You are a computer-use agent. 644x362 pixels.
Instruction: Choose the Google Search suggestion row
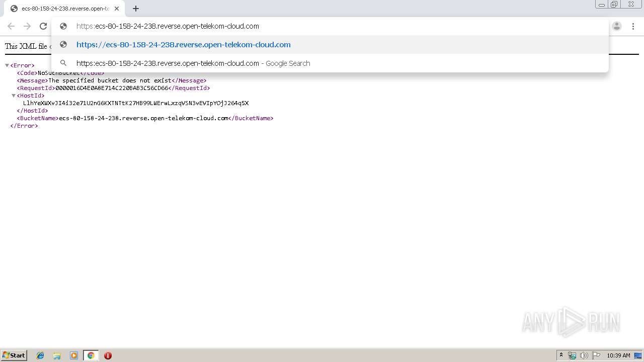pos(330,63)
